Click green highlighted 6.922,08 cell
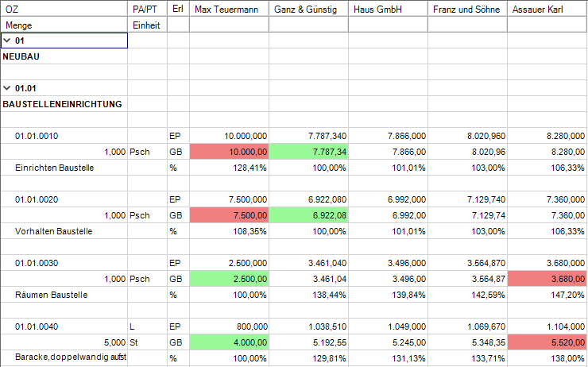This screenshot has height=367, width=588. [308, 215]
